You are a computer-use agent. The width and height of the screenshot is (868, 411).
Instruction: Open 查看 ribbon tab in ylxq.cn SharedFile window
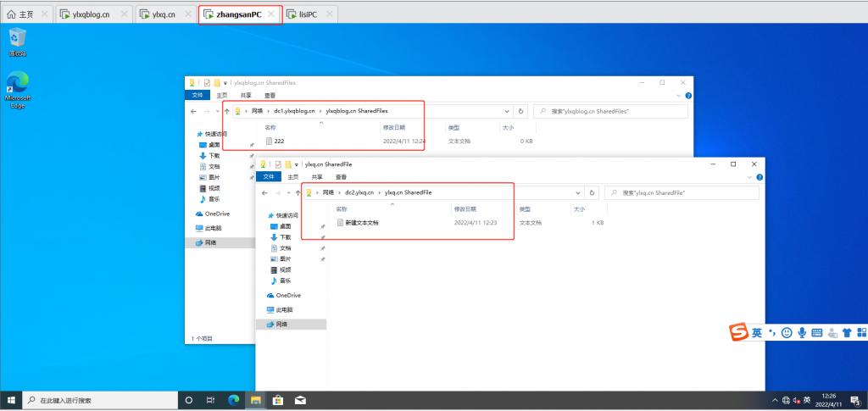tap(341, 177)
